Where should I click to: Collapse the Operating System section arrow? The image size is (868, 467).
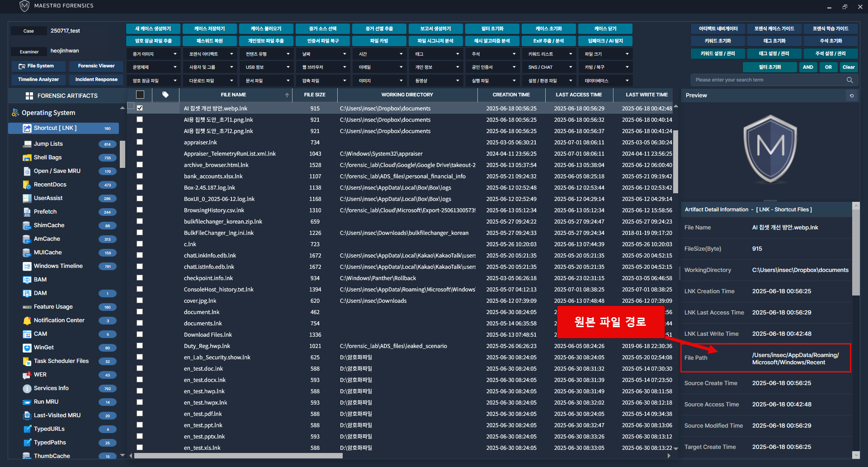pos(122,108)
